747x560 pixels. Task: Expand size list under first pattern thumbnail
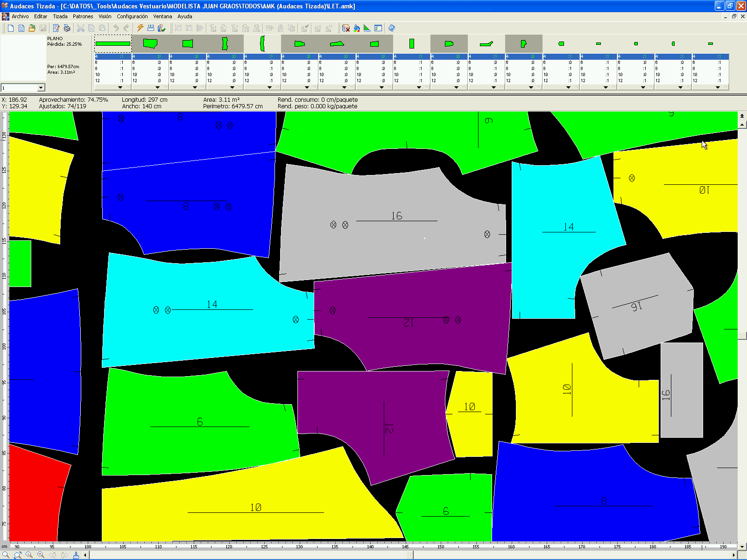pos(120,87)
